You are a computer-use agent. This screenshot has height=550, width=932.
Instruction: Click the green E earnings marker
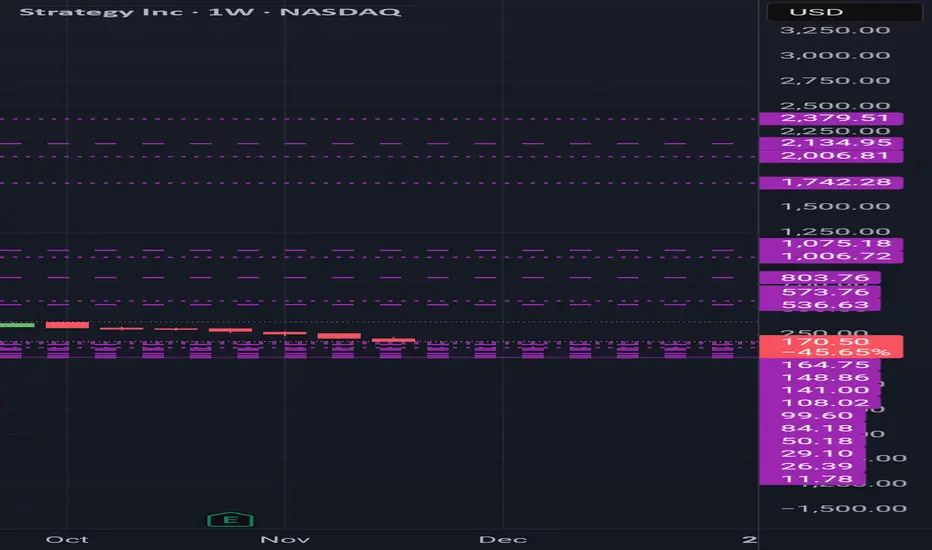point(232,519)
